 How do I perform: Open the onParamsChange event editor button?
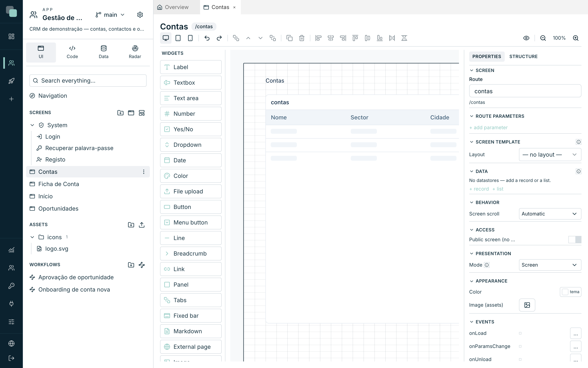(x=576, y=346)
